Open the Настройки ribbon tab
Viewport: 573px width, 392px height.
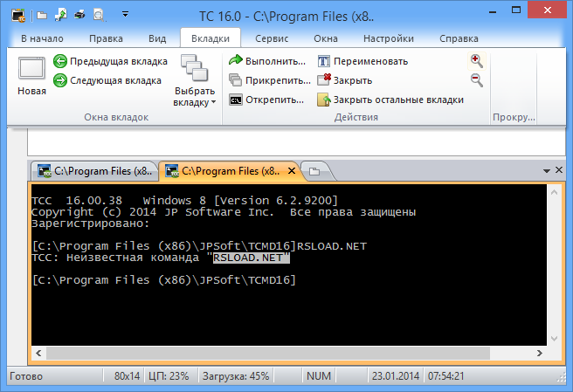click(389, 38)
